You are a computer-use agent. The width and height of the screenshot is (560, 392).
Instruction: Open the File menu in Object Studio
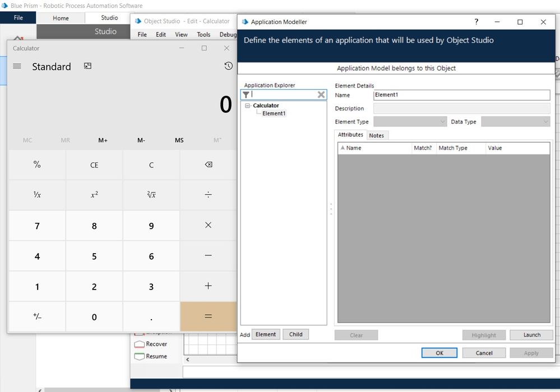pyautogui.click(x=142, y=35)
